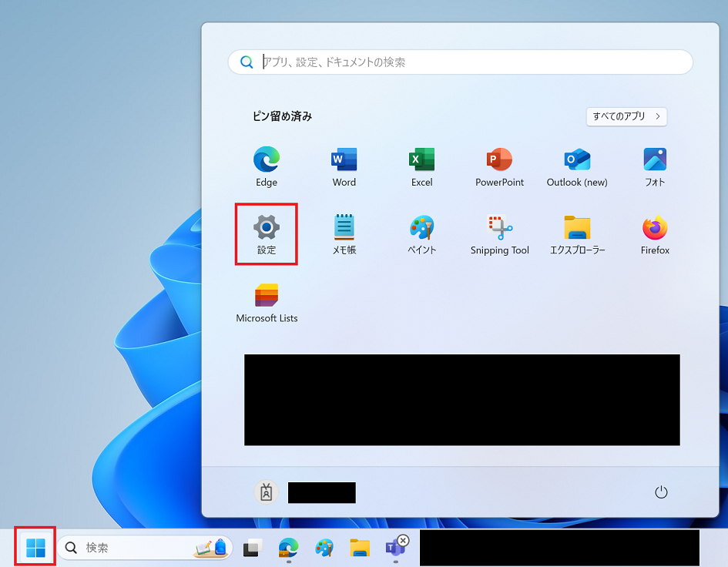Open Teams on the taskbar
Screen dimensions: 728x567
tap(395, 548)
